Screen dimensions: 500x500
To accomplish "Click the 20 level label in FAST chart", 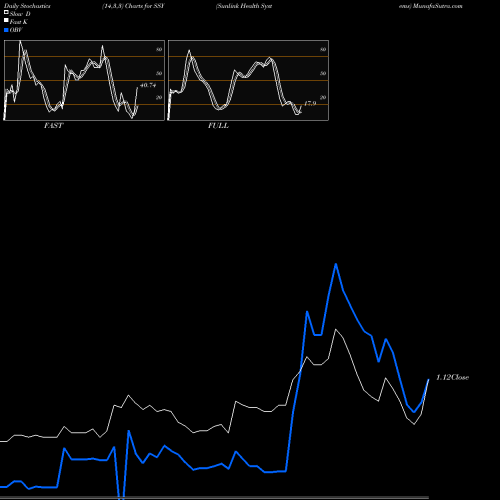I will coord(159,97).
